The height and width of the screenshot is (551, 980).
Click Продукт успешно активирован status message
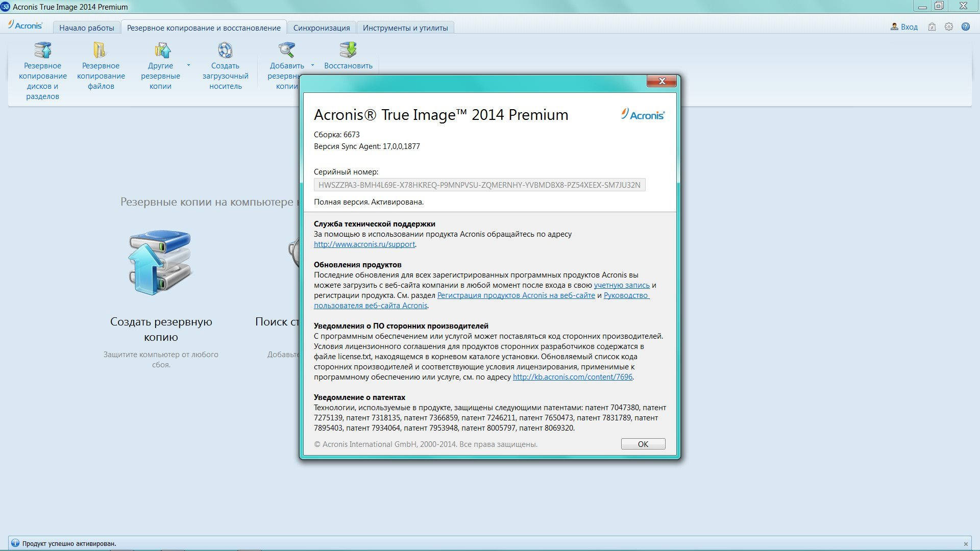point(69,544)
